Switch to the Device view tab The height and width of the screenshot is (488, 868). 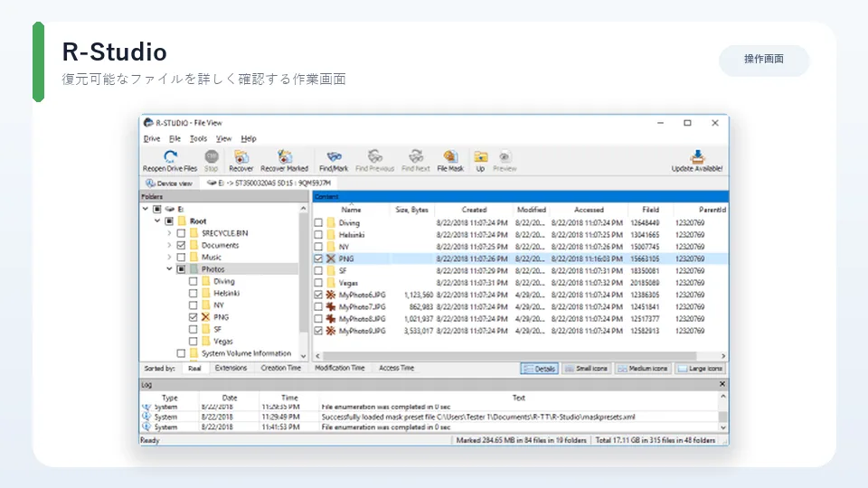tap(169, 183)
